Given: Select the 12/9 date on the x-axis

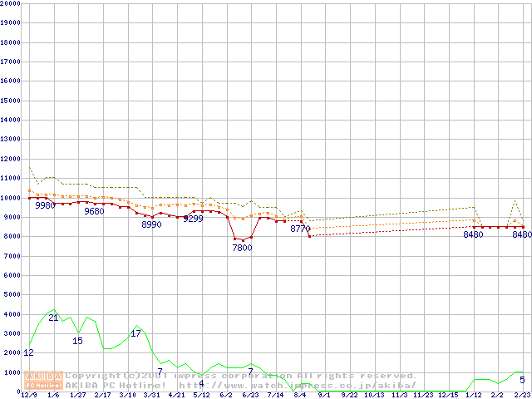Looking at the screenshot, I should (x=29, y=396).
